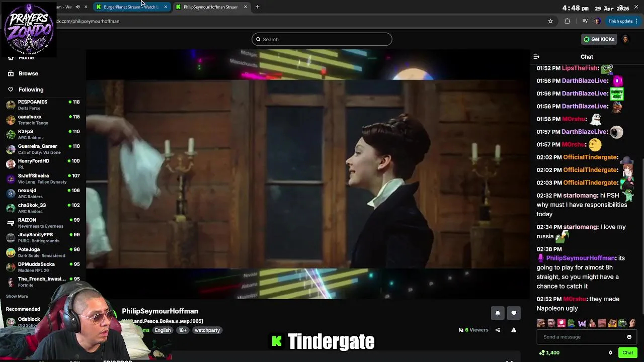
Task: Open the Kick user avatar menu
Action: point(625,39)
